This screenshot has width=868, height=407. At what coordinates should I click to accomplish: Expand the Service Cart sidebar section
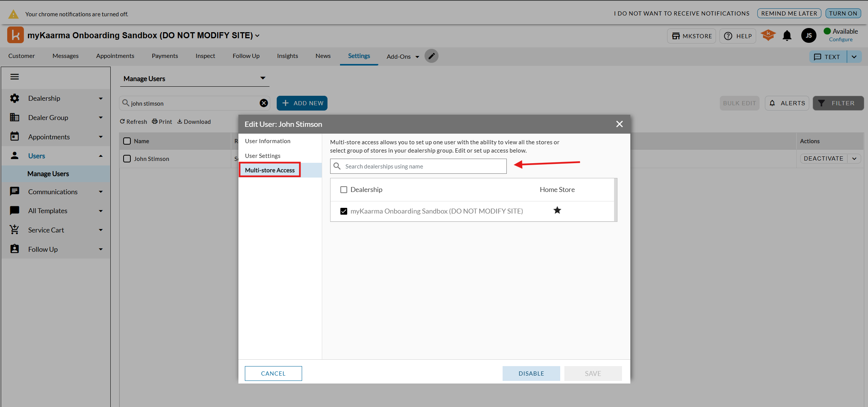101,230
